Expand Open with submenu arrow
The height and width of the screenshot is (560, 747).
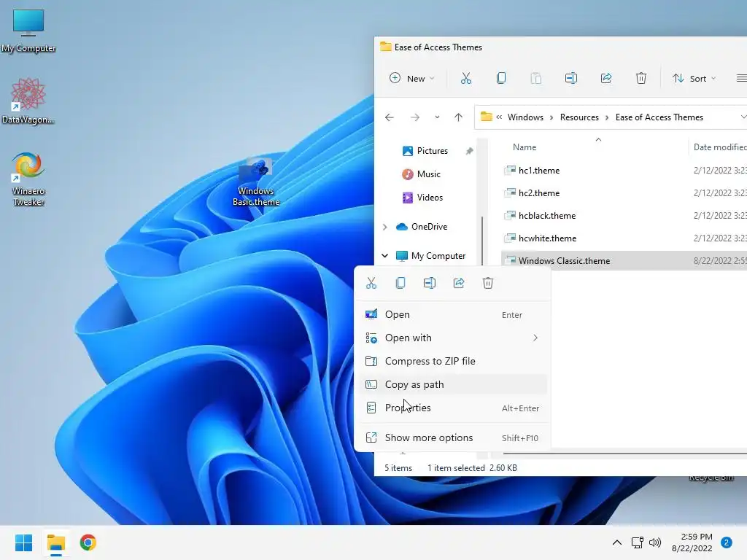pos(535,338)
